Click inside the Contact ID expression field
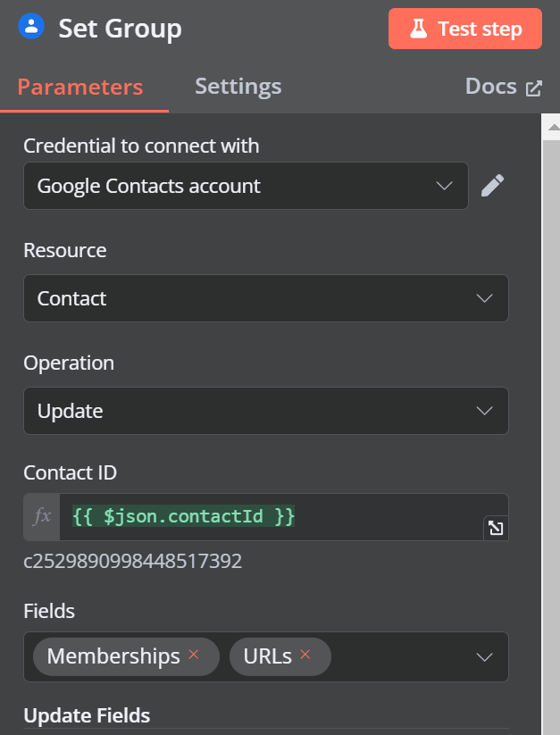The height and width of the screenshot is (735, 560). coord(283,516)
